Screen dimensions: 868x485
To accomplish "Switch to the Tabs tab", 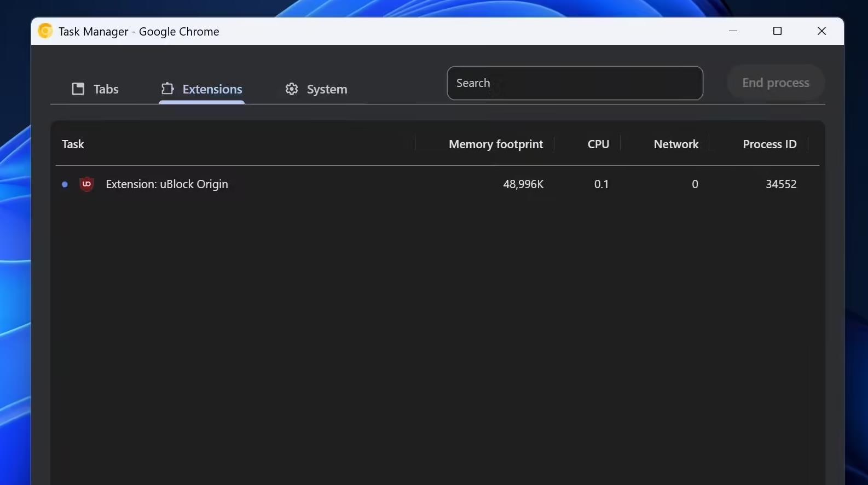I will [x=95, y=89].
